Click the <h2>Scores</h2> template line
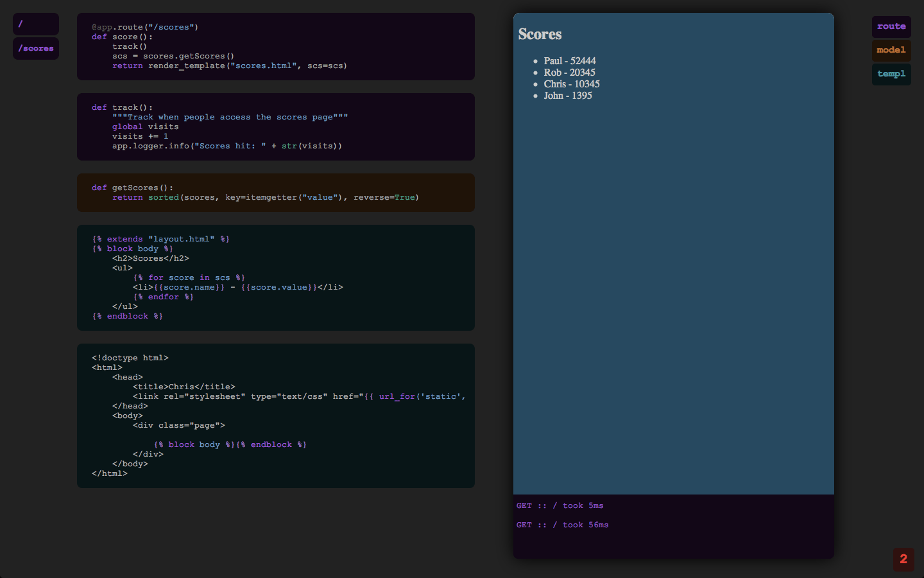This screenshot has width=924, height=578. (x=150, y=258)
